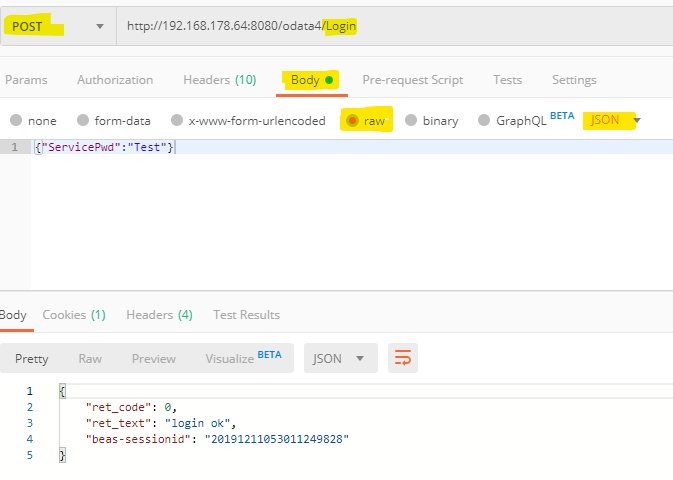This screenshot has width=673, height=480.
Task: Go to the request Headers (10) tab
Action: point(219,80)
